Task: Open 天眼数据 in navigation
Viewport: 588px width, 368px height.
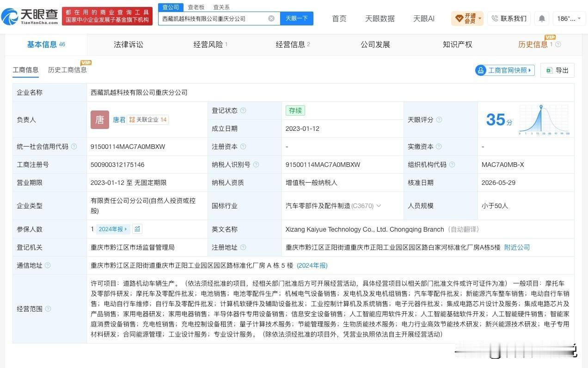Action: click(x=380, y=18)
